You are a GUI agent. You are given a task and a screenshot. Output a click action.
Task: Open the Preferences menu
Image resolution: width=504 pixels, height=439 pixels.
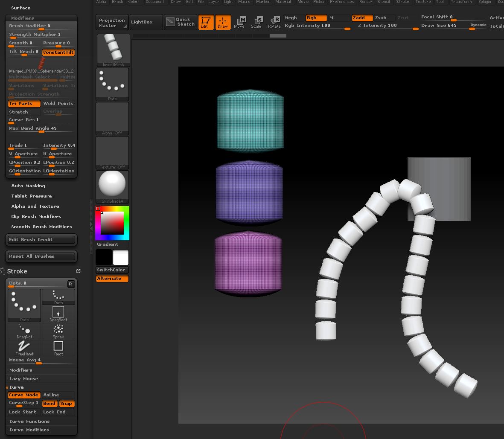[342, 2]
